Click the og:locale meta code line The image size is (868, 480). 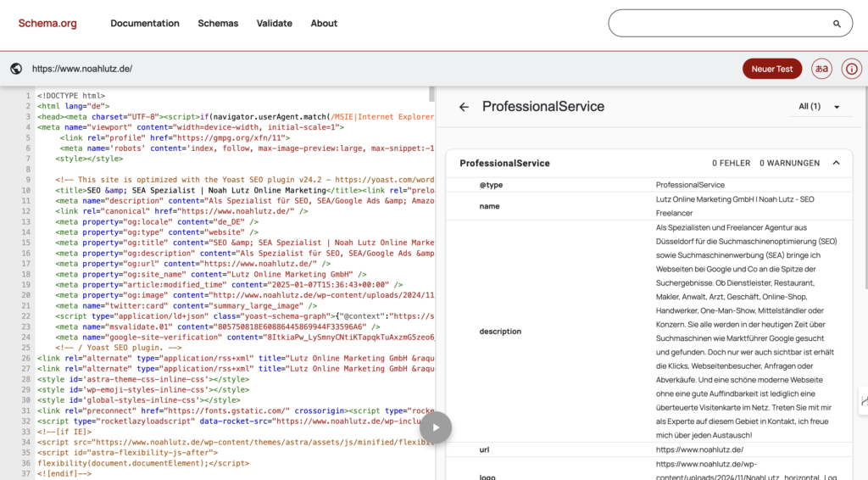[x=157, y=221]
